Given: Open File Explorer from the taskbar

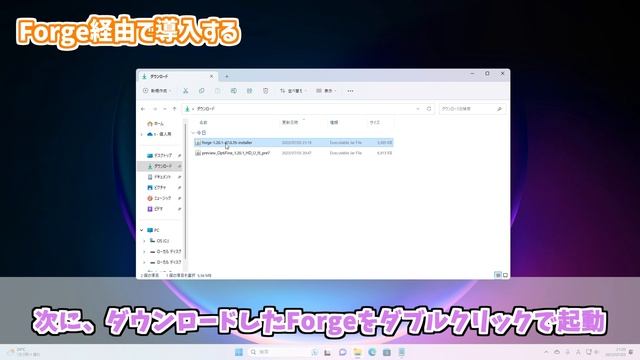Looking at the screenshot, I should pyautogui.click(x=358, y=352).
